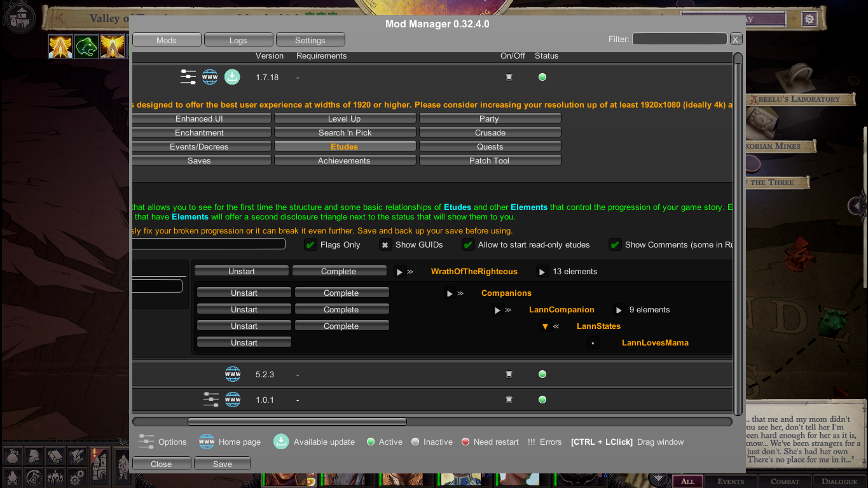Toggle On/Off for the version 5.2.3 mod
Screen dimensions: 868x488
pos(509,374)
